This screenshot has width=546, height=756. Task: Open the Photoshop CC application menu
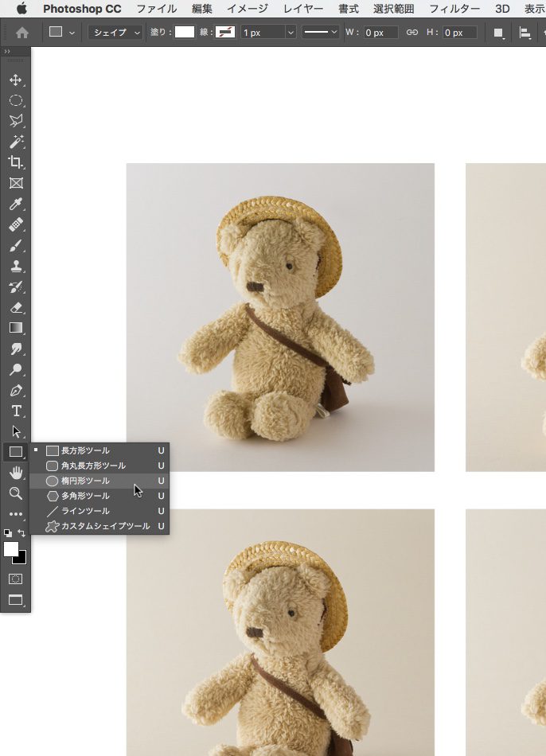click(82, 9)
